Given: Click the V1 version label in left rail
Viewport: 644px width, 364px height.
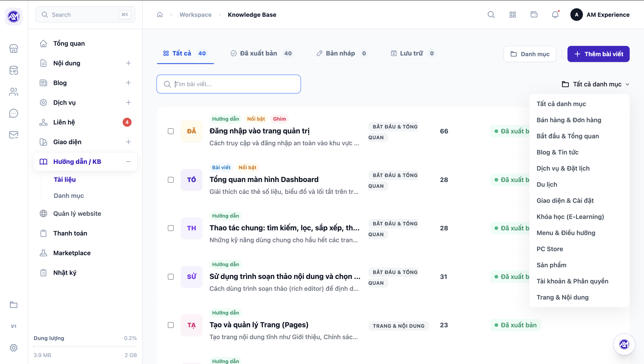Looking at the screenshot, I should tap(14, 326).
